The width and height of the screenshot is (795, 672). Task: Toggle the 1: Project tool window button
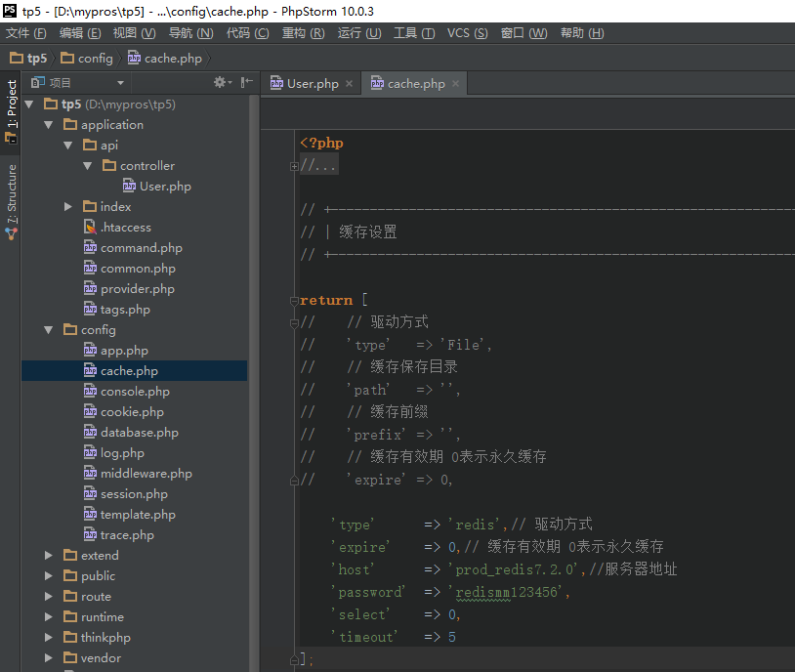coord(11,111)
